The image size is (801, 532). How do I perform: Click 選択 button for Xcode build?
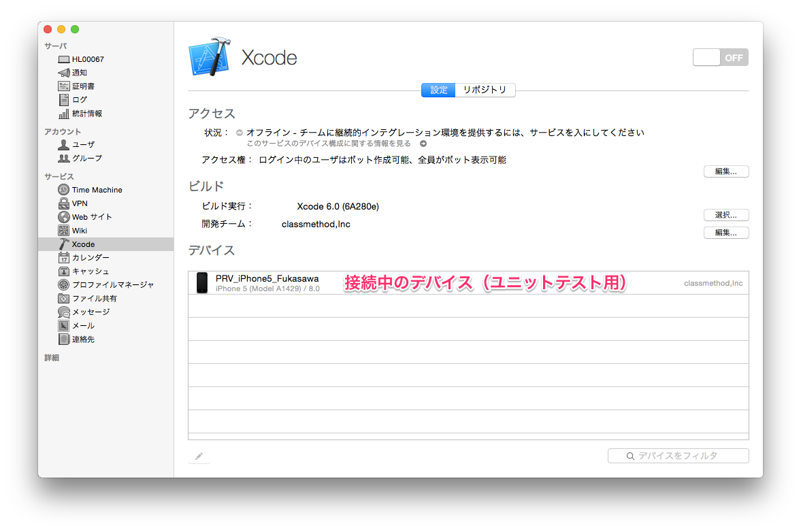(725, 215)
